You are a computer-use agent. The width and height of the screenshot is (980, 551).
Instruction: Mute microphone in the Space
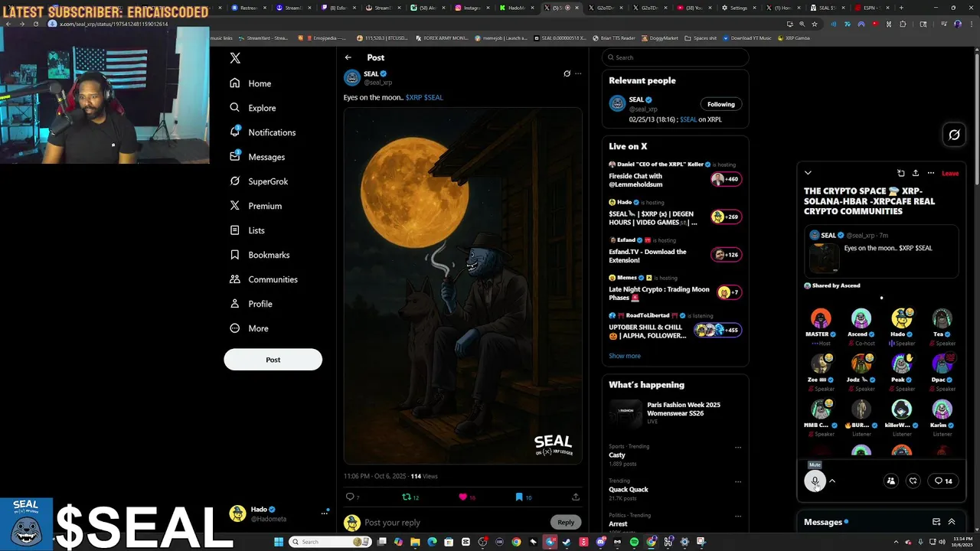[x=815, y=481]
